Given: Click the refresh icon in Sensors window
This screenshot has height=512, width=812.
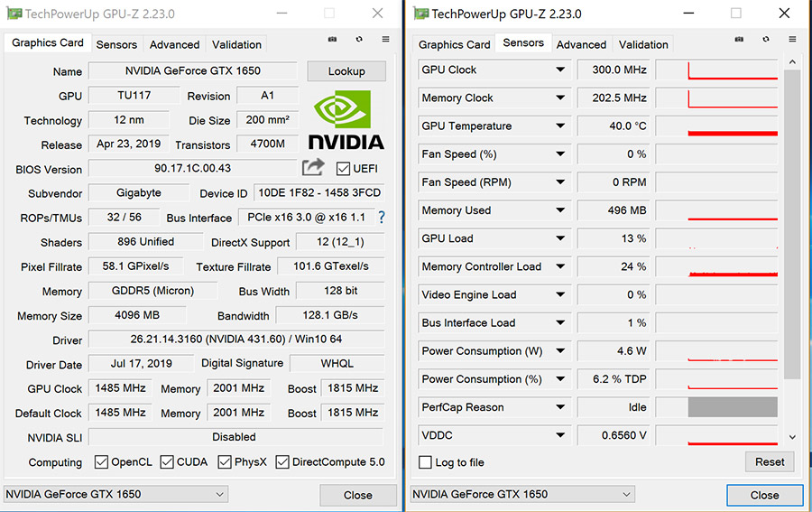Looking at the screenshot, I should click(x=766, y=40).
